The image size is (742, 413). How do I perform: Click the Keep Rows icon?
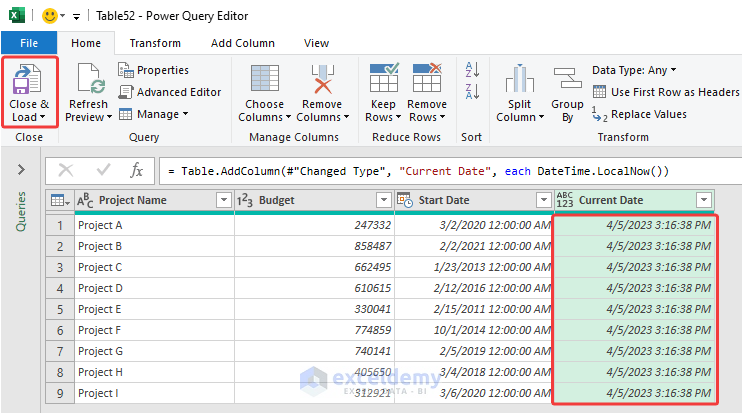[x=383, y=78]
